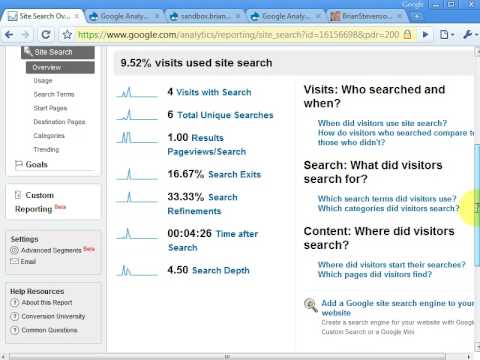This screenshot has width=480, height=360.
Task: Click the lock icon in the address bar
Action: point(407,34)
